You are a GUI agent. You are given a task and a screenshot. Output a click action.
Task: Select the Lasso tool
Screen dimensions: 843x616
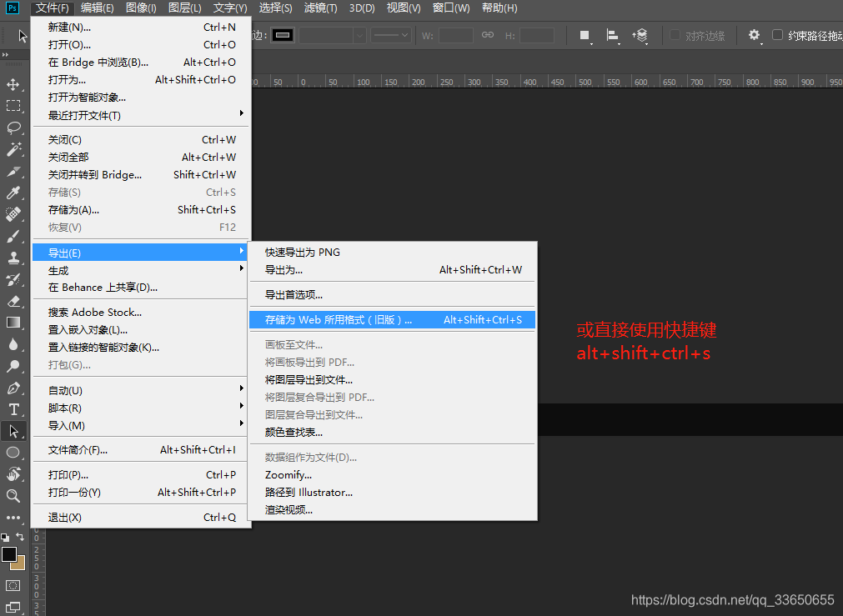point(13,128)
